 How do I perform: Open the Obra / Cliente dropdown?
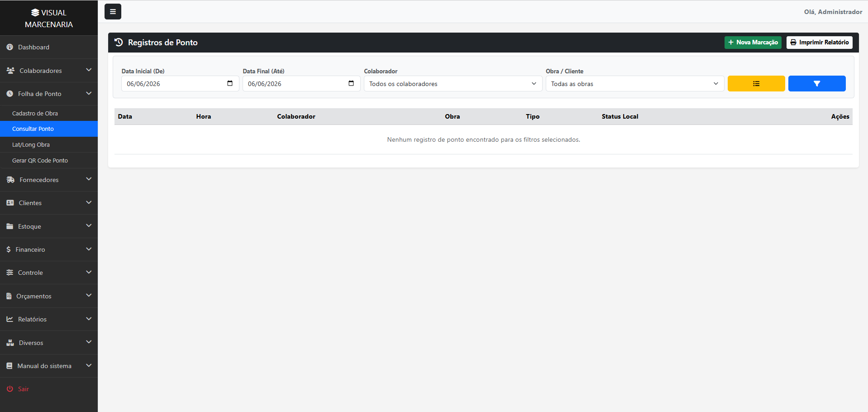[635, 84]
